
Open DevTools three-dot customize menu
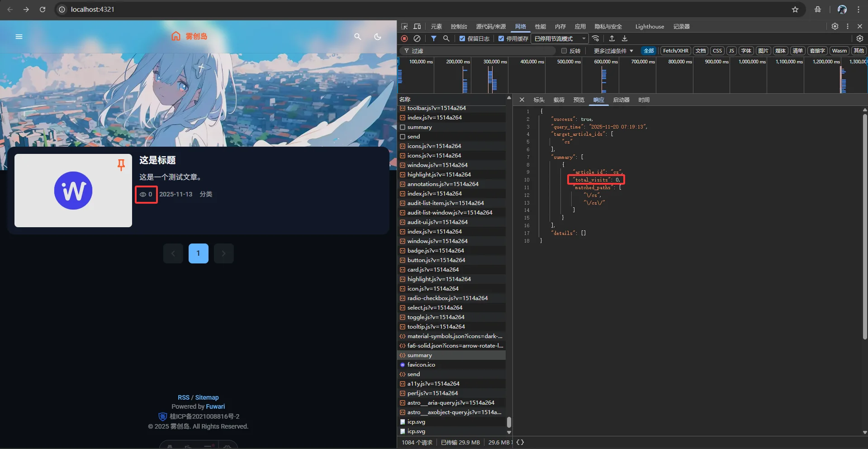847,26
